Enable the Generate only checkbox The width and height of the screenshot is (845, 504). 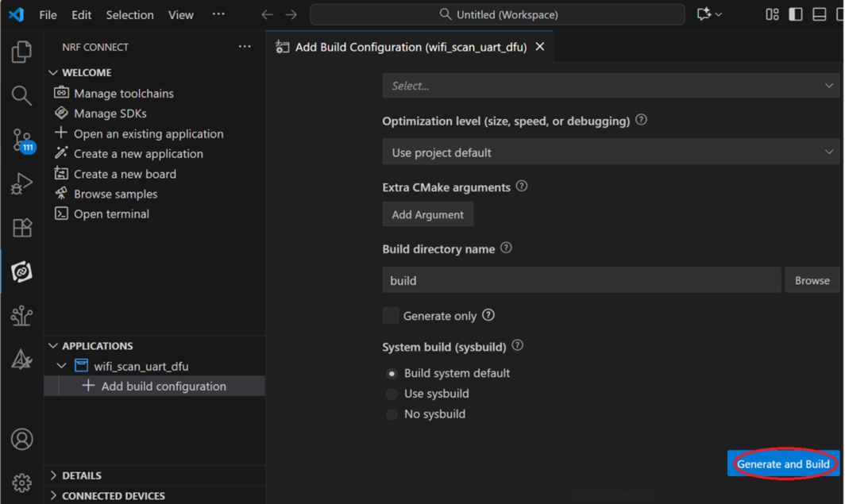pyautogui.click(x=391, y=316)
